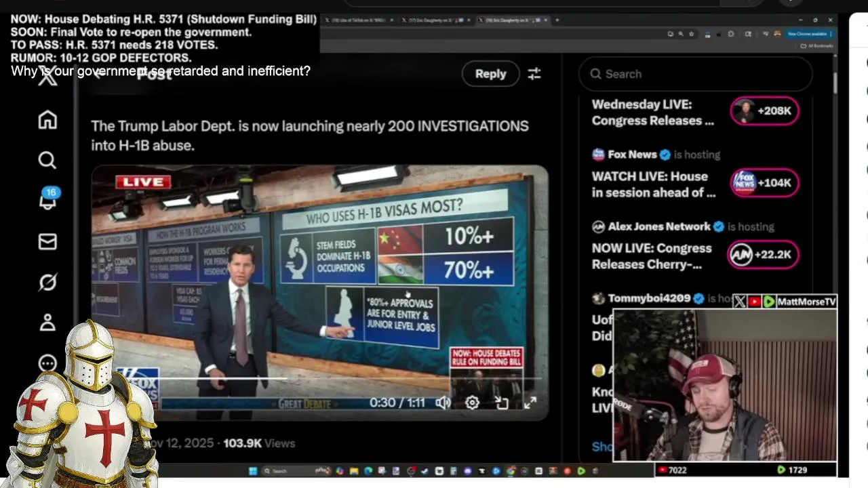Open Fox News host profile link
The width and height of the screenshot is (868, 488).
632,155
